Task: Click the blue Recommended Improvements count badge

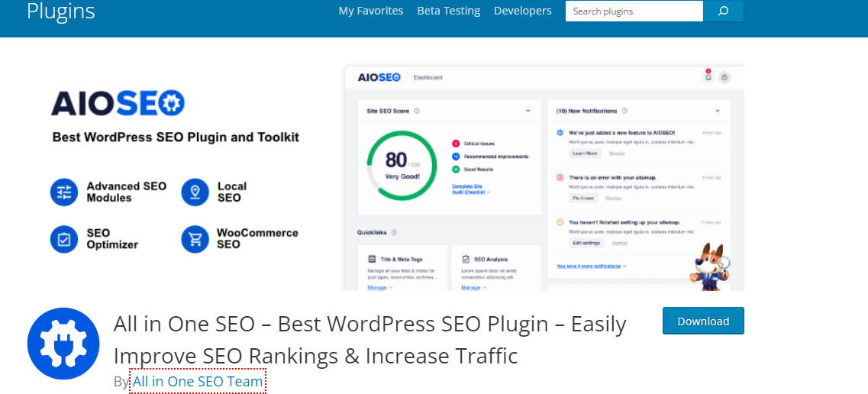Action: coord(456,157)
